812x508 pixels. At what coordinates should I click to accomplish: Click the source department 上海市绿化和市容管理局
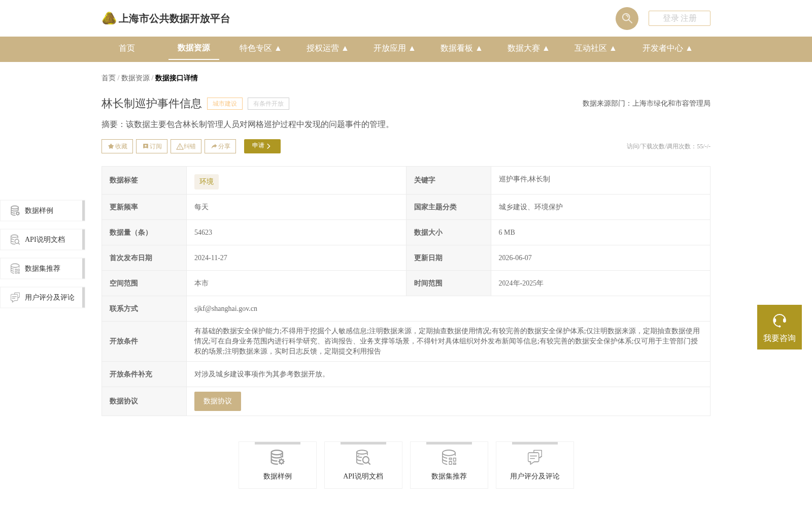coord(671,104)
